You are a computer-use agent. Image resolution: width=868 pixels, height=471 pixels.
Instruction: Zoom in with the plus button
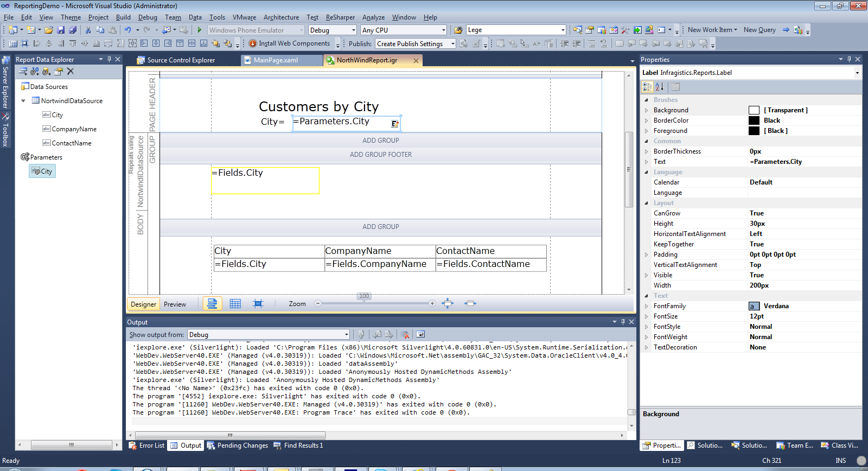click(x=432, y=303)
